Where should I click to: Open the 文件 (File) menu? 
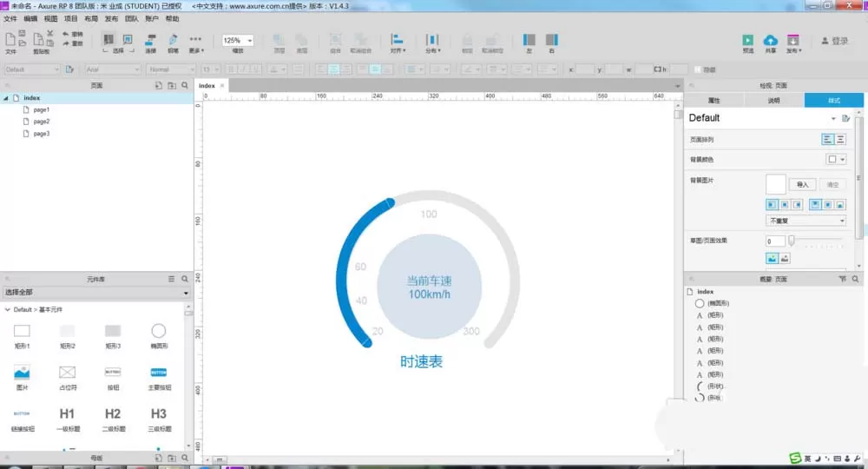[x=10, y=19]
